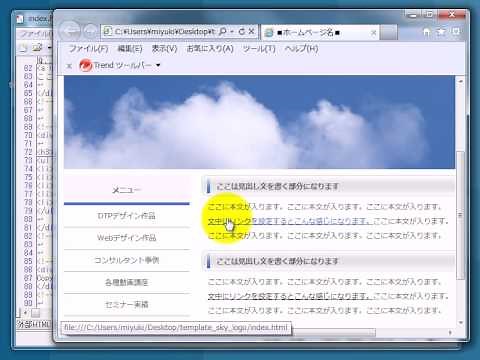Open the ツール(T) menu
This screenshot has height=360, width=480.
[x=259, y=49]
